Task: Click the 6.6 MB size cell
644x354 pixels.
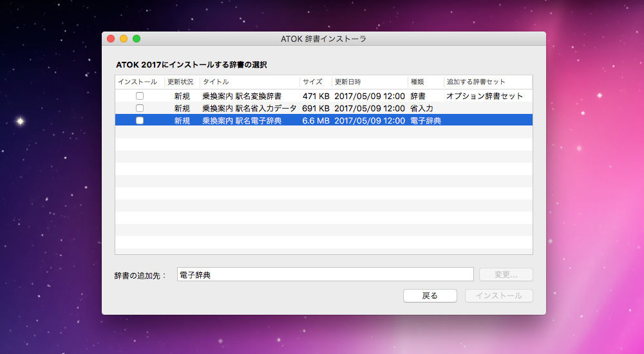Action: 316,121
